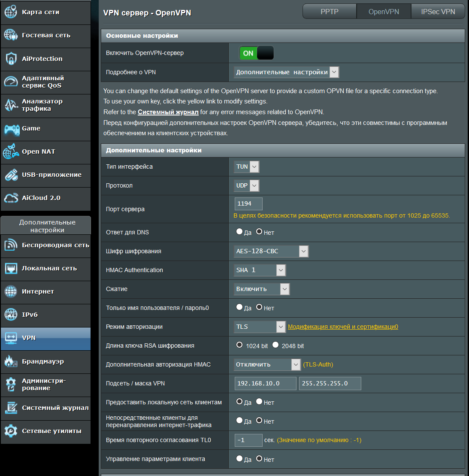The image size is (469, 476).
Task: Select Да for Ответ для DNS
Action: [239, 232]
